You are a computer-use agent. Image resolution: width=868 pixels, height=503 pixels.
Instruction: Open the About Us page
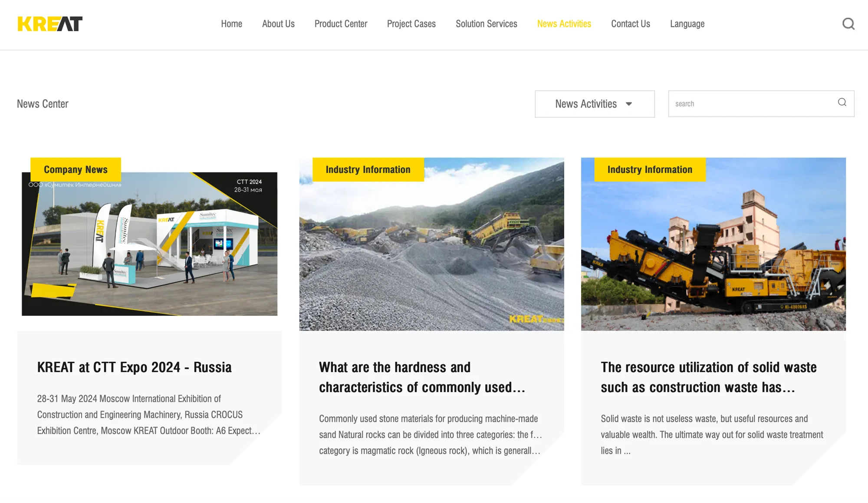[278, 24]
